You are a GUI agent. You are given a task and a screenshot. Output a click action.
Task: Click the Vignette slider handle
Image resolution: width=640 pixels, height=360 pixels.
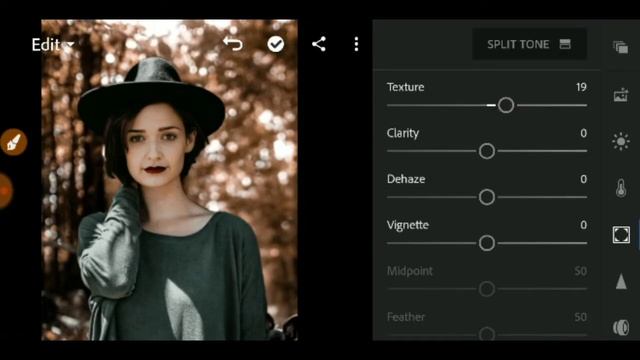487,243
